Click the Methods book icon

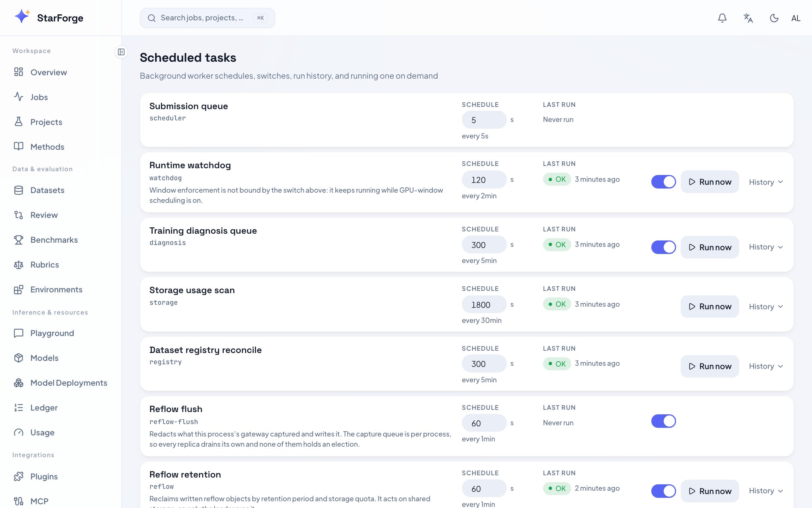click(18, 146)
